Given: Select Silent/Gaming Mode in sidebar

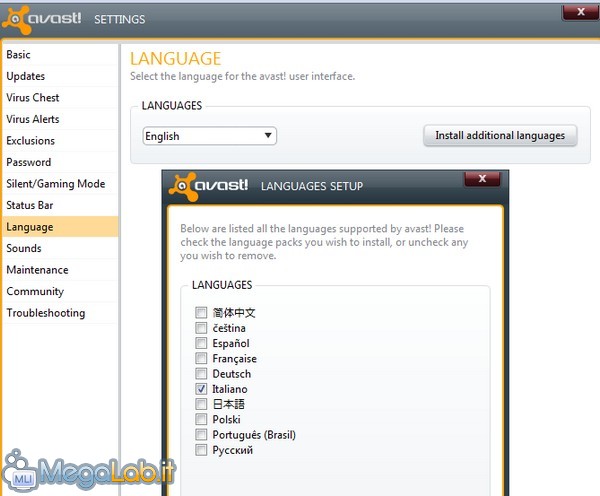Looking at the screenshot, I should pyautogui.click(x=60, y=183).
